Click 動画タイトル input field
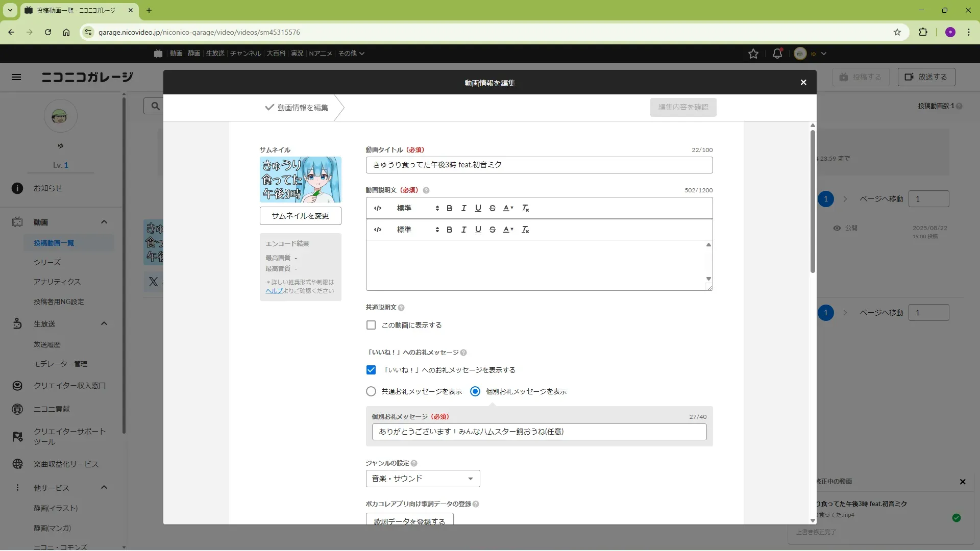980x551 pixels. [x=539, y=165]
